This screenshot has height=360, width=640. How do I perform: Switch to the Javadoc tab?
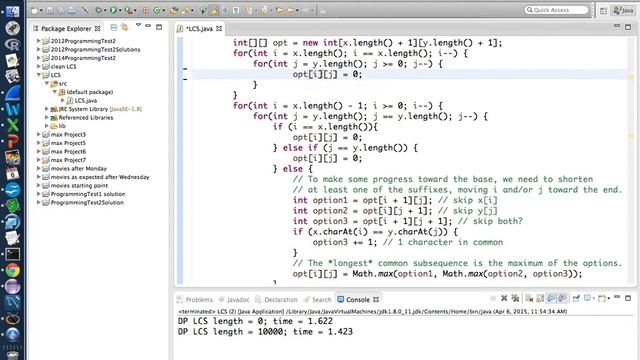pos(234,300)
